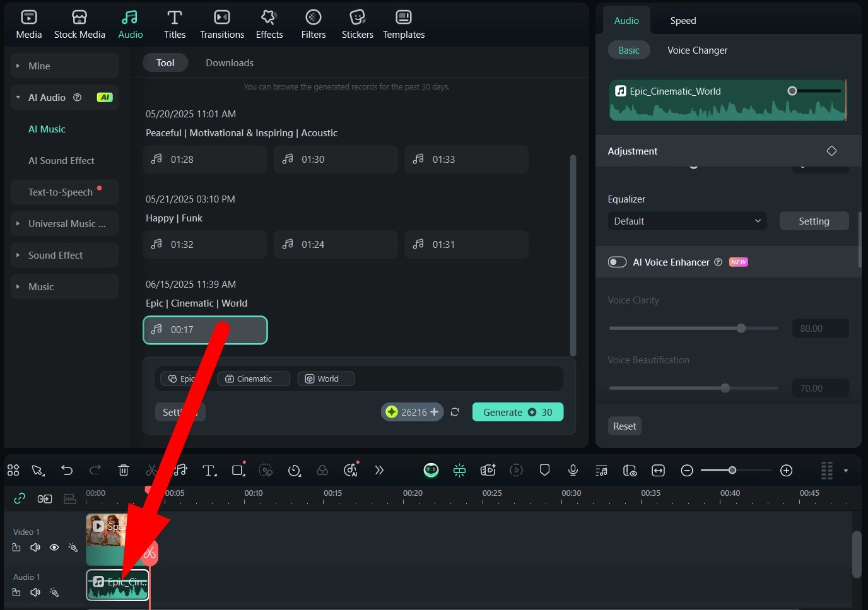Open the timeline layout grid icon
Image resolution: width=868 pixels, height=610 pixels.
point(826,470)
